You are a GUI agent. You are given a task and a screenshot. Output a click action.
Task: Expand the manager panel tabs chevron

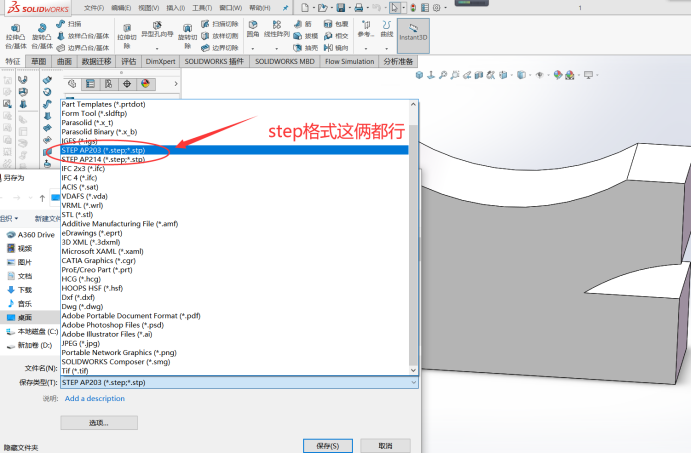(176, 84)
